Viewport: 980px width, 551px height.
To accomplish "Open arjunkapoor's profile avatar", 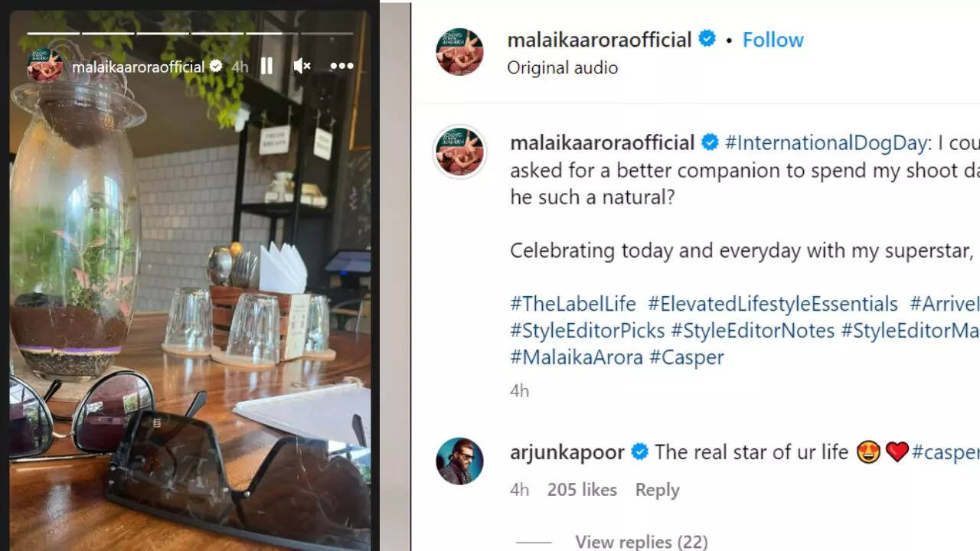I will click(459, 461).
